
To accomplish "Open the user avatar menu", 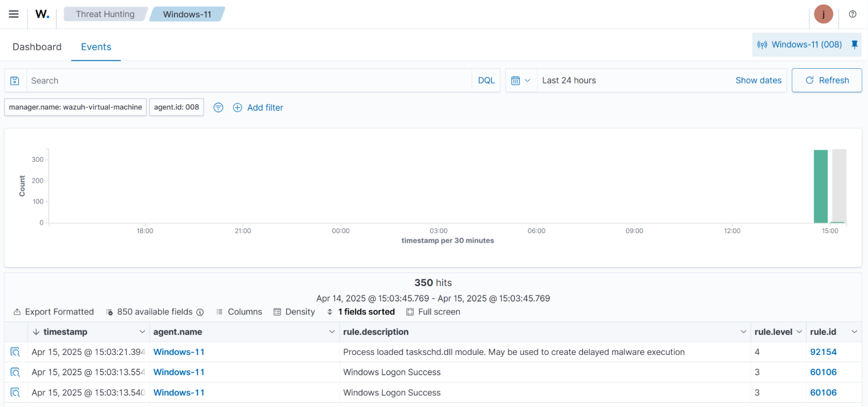I will click(x=823, y=14).
